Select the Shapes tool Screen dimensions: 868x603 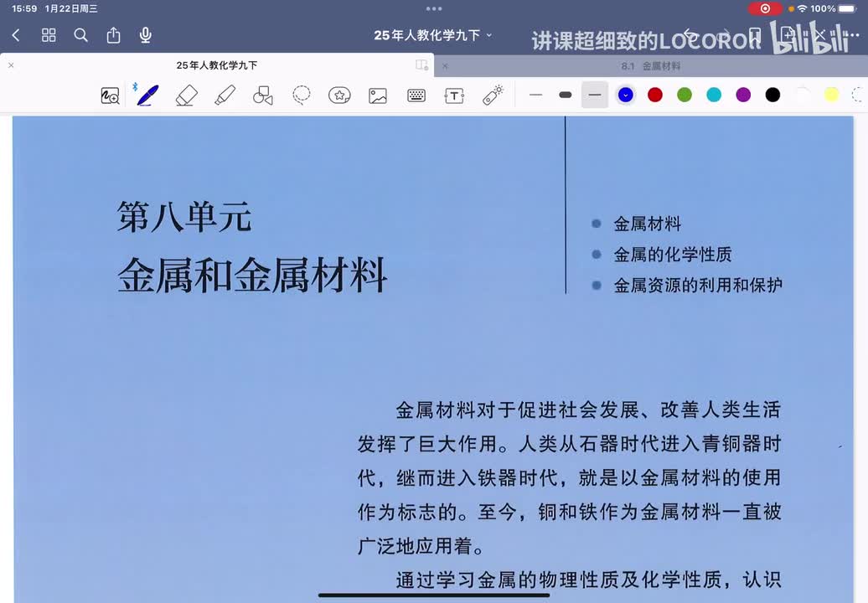click(x=263, y=95)
